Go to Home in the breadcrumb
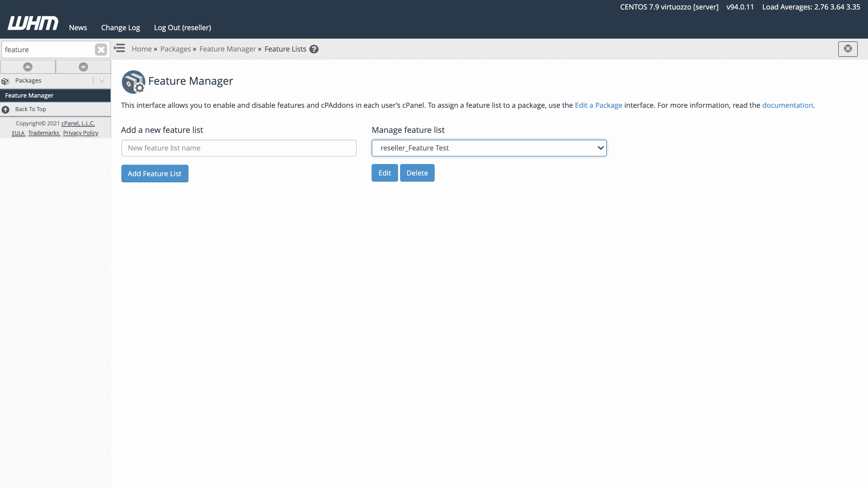This screenshot has width=868, height=488. [x=142, y=49]
